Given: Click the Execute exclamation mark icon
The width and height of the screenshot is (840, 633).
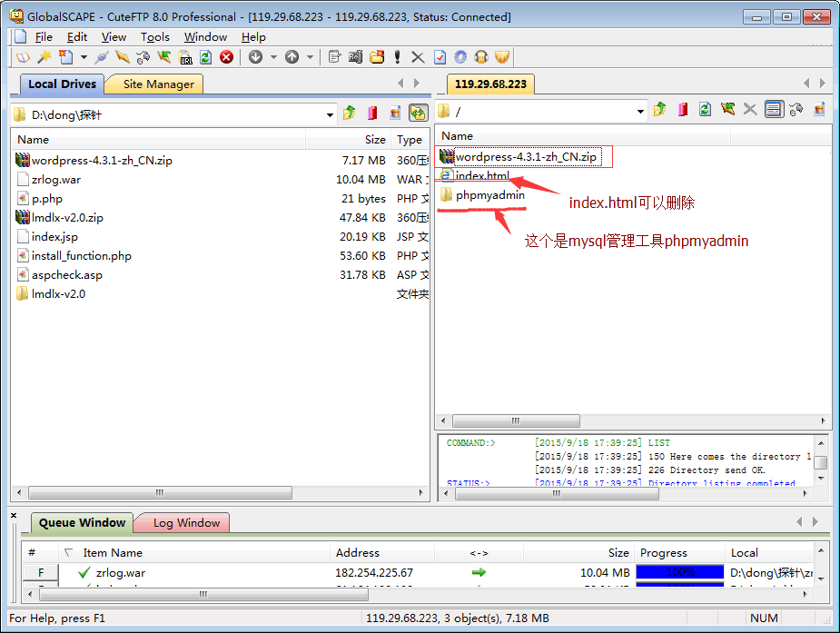Looking at the screenshot, I should click(x=397, y=57).
